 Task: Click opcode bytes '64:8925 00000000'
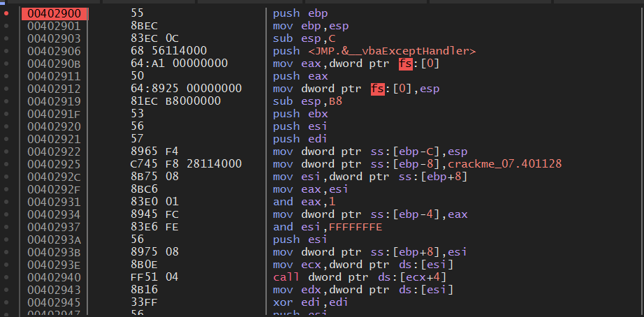click(x=186, y=89)
